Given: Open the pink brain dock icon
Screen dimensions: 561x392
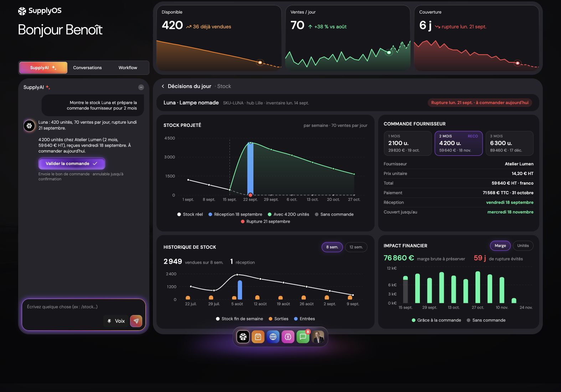Looking at the screenshot, I should pos(288,337).
